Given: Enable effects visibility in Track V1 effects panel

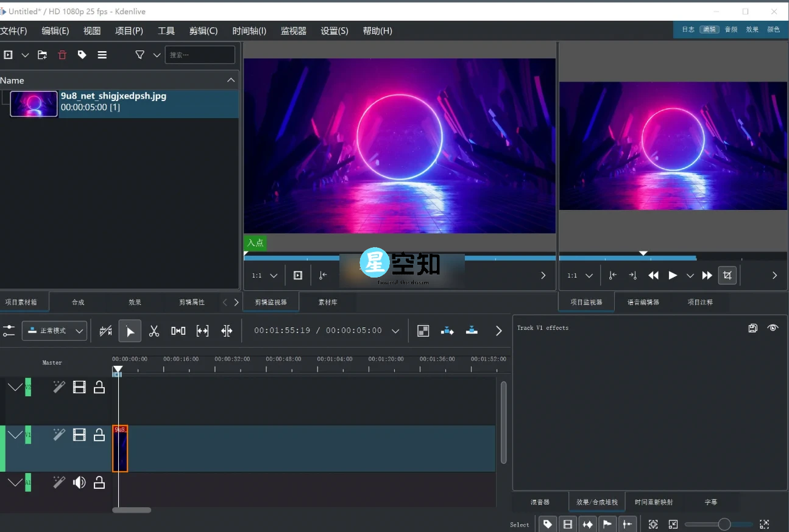Looking at the screenshot, I should click(773, 328).
